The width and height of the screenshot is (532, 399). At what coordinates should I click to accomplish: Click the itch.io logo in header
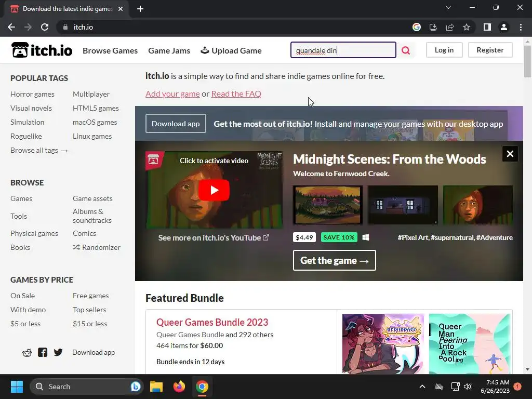42,50
